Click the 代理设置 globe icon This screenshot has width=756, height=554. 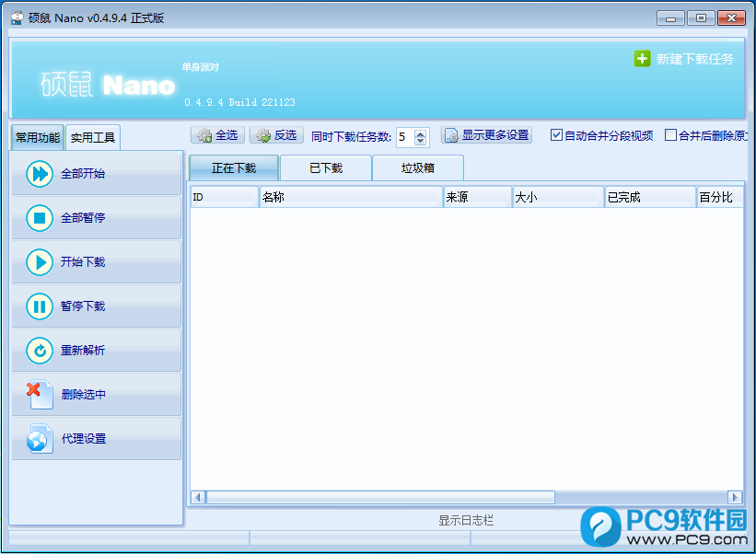point(40,439)
